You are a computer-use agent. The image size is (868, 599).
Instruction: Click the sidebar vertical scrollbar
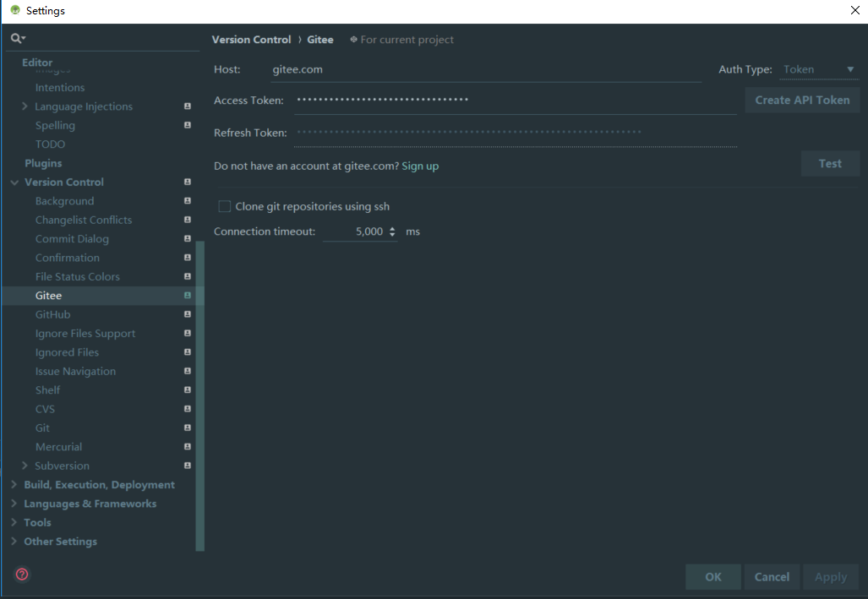click(199, 396)
